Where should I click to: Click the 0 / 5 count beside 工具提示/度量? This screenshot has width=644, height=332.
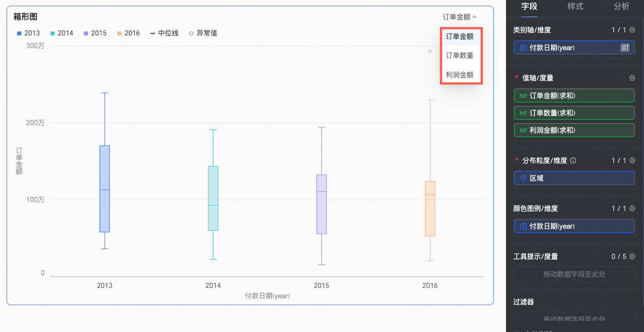(618, 256)
